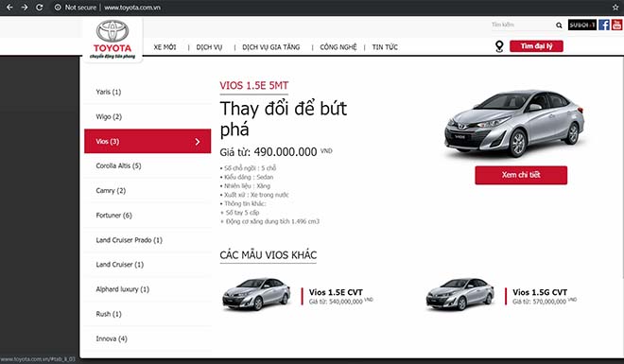Select Fortuner (6) in the model list

pos(147,216)
